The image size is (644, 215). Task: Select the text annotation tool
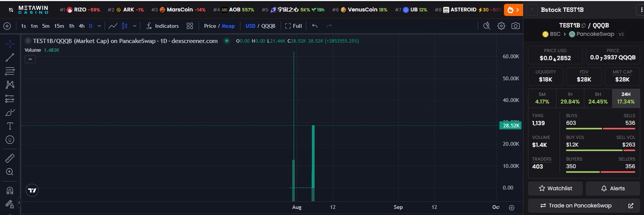[10, 126]
